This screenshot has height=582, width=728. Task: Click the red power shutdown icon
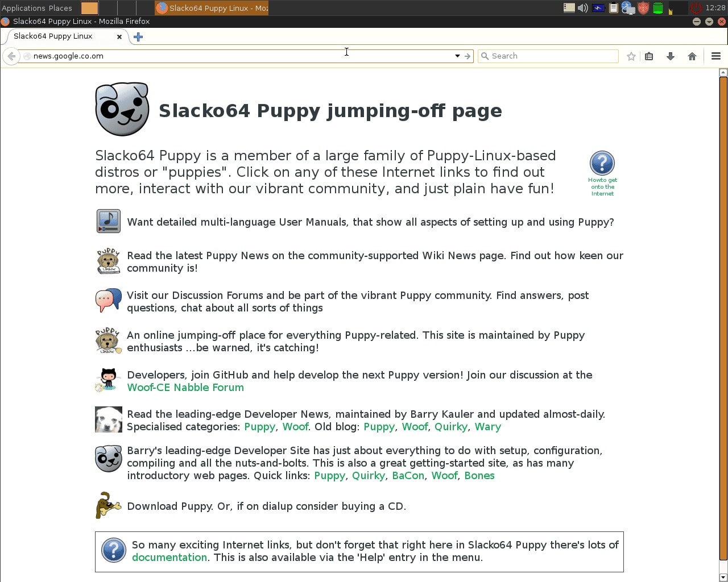[x=696, y=8]
